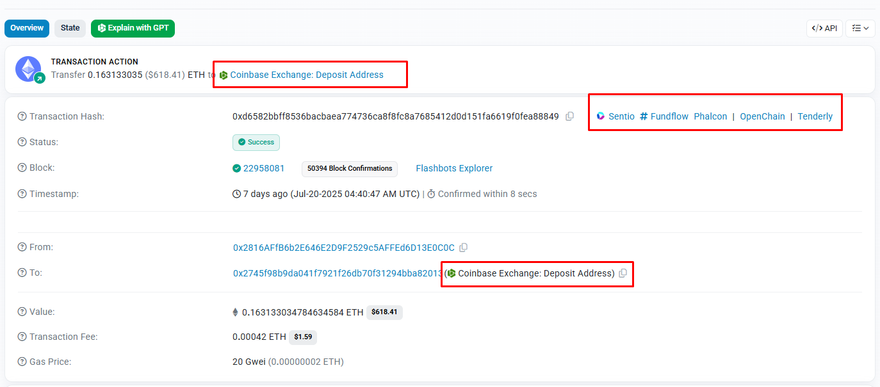Image resolution: width=880 pixels, height=387 pixels.
Task: Open transaction in Phalcon
Action: point(711,117)
